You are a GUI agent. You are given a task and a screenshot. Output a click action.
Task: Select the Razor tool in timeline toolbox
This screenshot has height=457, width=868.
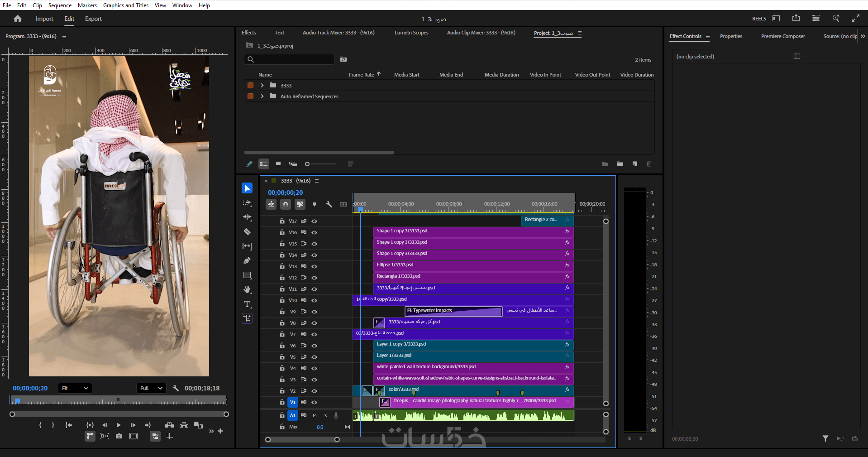pyautogui.click(x=247, y=232)
